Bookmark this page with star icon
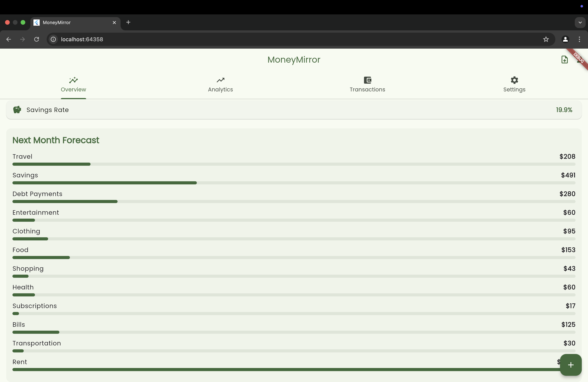 [x=546, y=39]
